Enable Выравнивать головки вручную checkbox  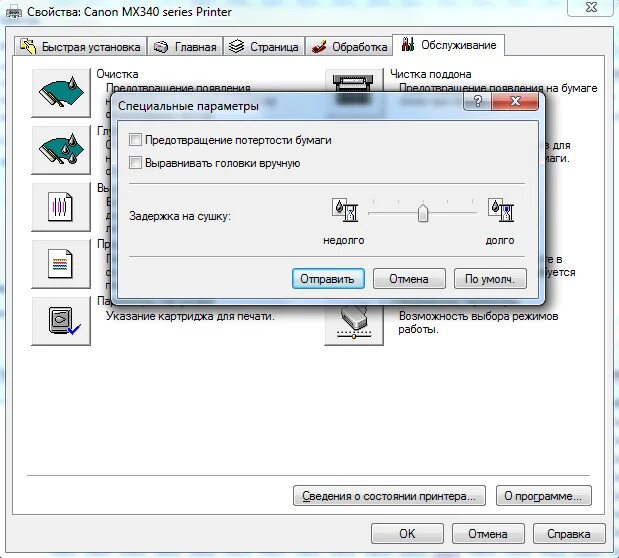point(135,162)
